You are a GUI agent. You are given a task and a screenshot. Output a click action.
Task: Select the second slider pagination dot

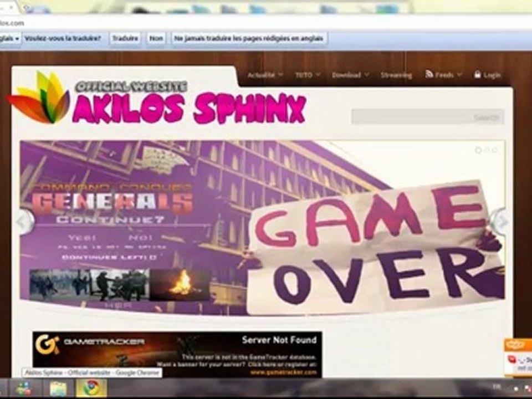pos(487,150)
